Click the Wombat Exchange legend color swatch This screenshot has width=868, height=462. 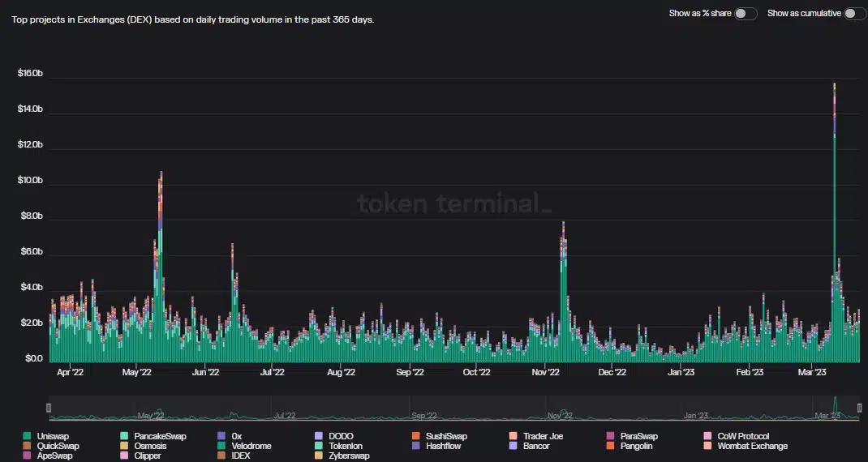coord(707,446)
